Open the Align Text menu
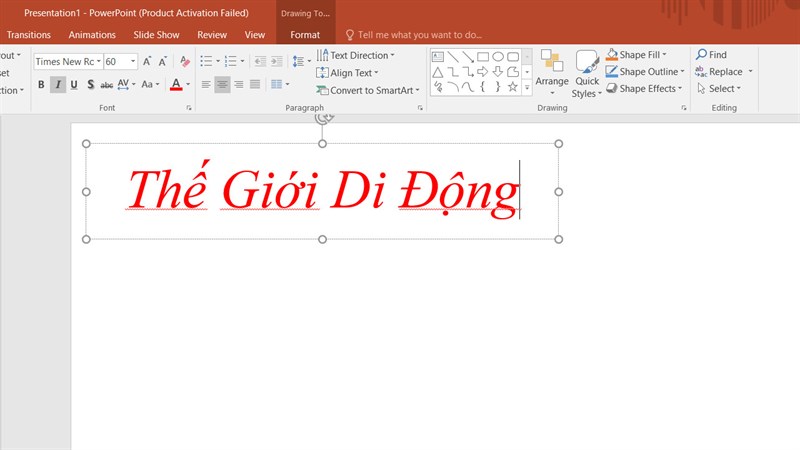This screenshot has width=800, height=450. pos(347,73)
